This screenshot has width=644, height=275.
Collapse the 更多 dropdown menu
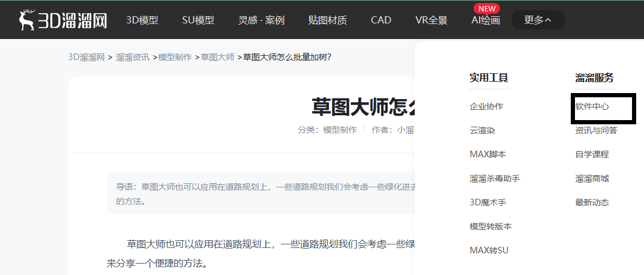point(538,20)
